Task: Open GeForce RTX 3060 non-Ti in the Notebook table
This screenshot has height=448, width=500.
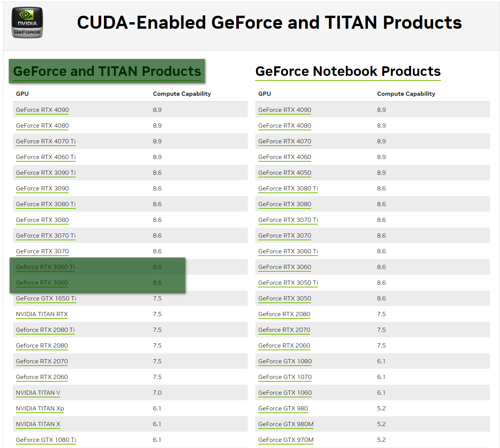Action: [x=285, y=267]
